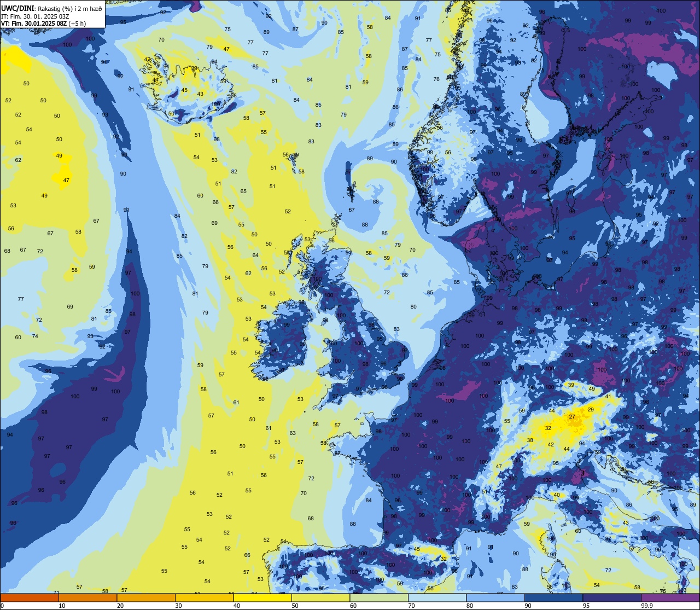
Task: Click the map value '41' in central Europe
Action: [x=608, y=396]
